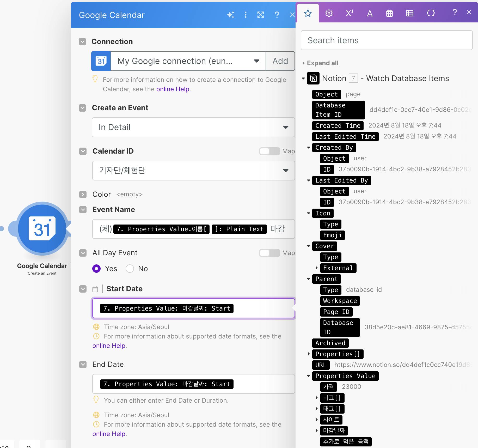
Task: Expand the 사이트 node
Action: click(x=316, y=420)
